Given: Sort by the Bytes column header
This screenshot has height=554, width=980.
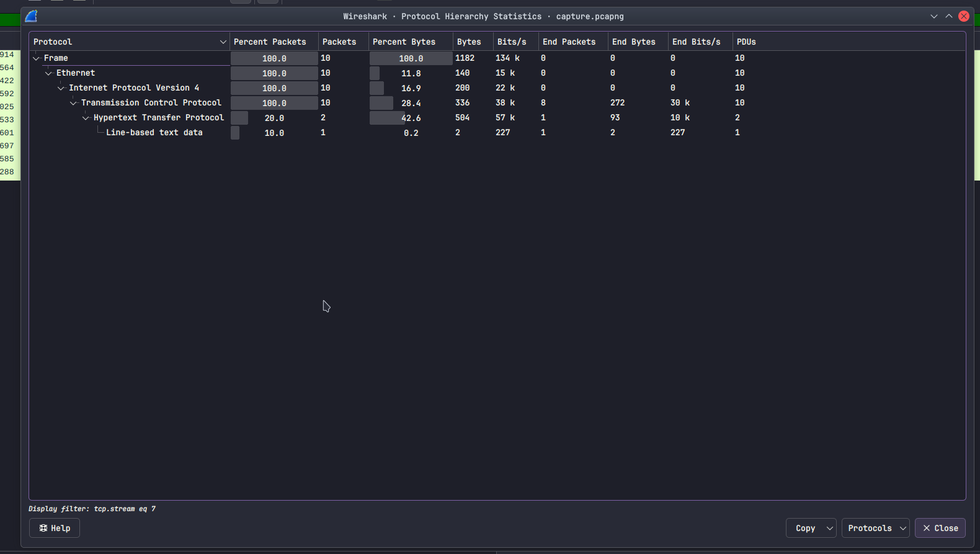Looking at the screenshot, I should coord(473,42).
